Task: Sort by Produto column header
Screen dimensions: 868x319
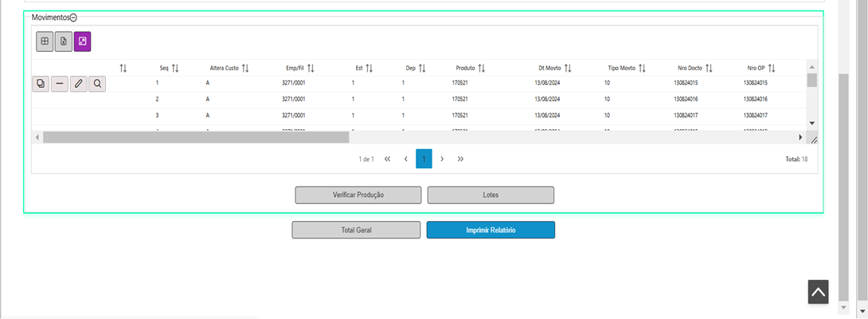Action: coord(481,69)
